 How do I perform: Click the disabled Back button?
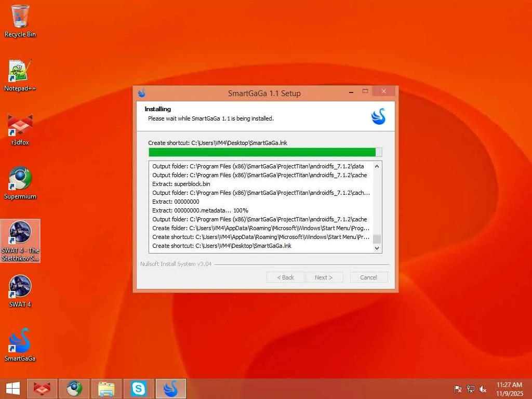pyautogui.click(x=285, y=277)
